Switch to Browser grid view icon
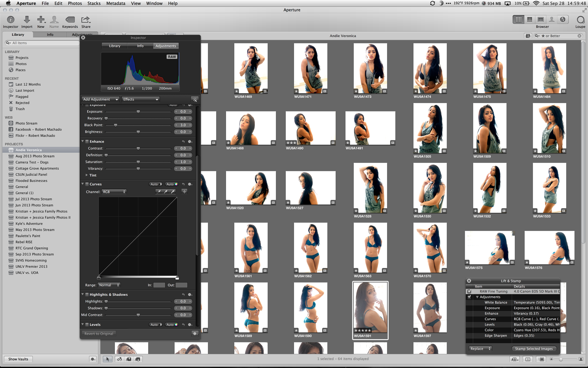The height and width of the screenshot is (368, 588). (x=518, y=20)
